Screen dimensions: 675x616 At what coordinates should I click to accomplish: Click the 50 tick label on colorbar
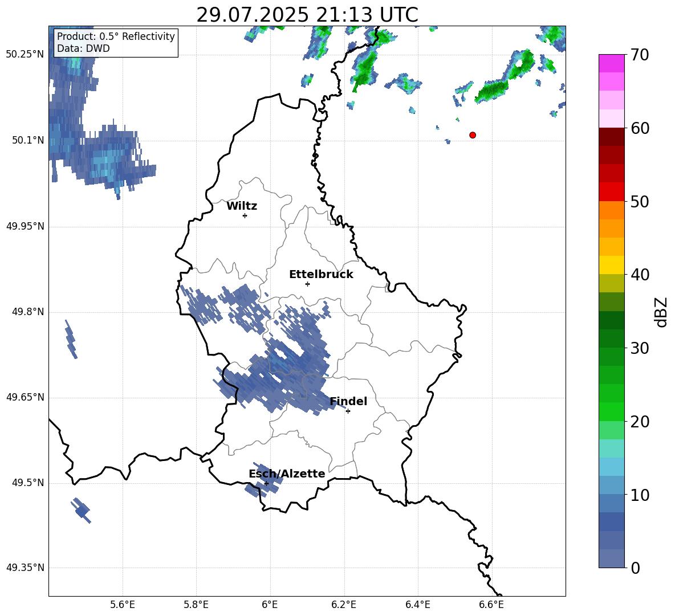point(640,202)
